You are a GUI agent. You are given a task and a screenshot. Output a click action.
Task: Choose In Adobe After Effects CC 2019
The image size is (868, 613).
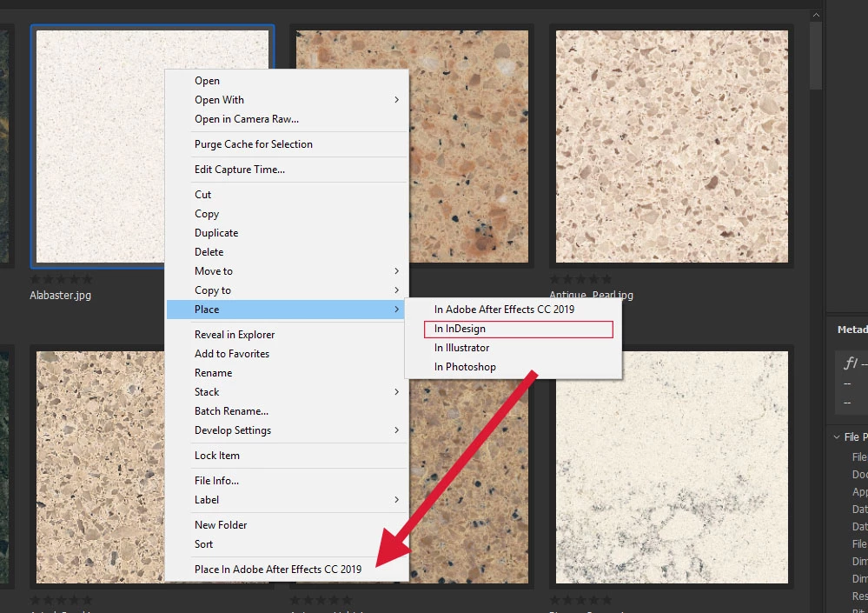pos(514,310)
